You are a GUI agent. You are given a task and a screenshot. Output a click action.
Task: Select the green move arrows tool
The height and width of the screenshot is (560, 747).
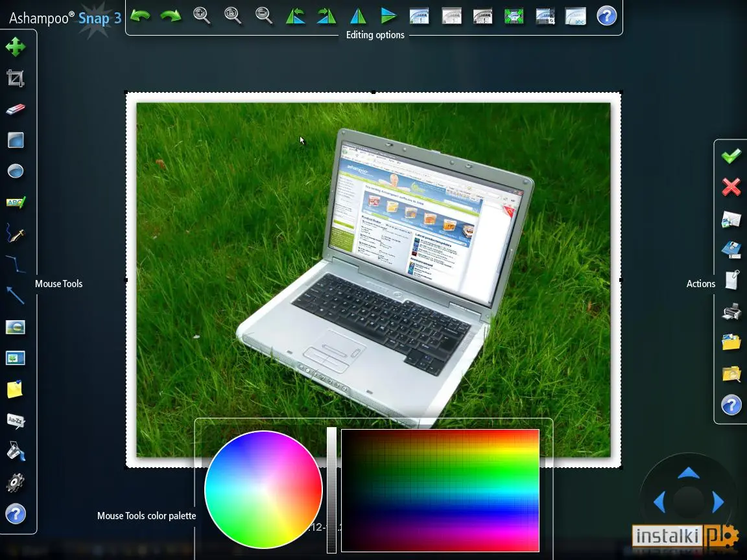point(16,47)
